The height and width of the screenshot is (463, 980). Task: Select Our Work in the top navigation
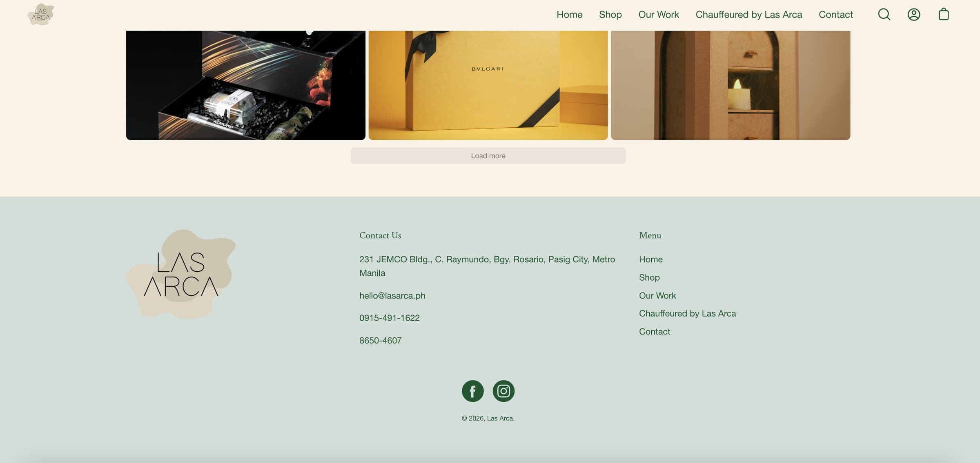coord(658,15)
